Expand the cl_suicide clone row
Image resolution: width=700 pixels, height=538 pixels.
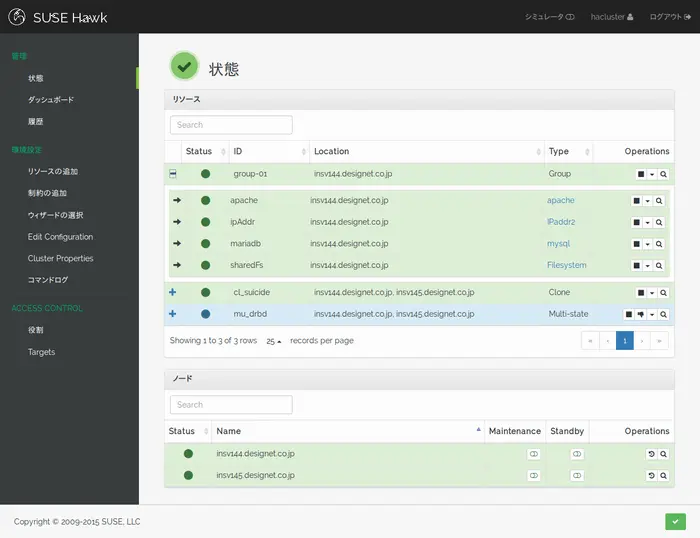pos(173,292)
